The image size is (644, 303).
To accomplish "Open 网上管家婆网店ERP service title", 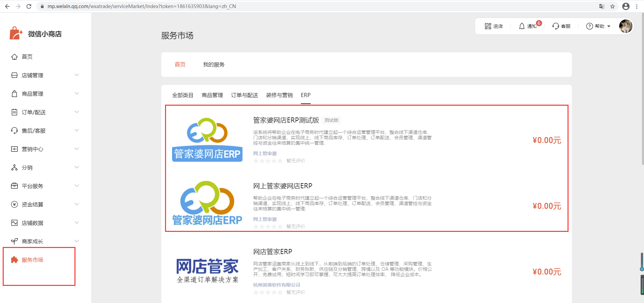I will click(283, 186).
